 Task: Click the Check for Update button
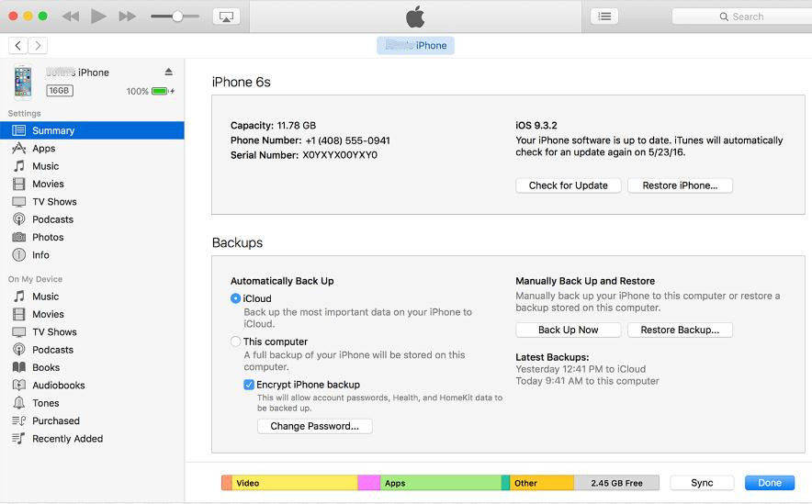point(569,185)
